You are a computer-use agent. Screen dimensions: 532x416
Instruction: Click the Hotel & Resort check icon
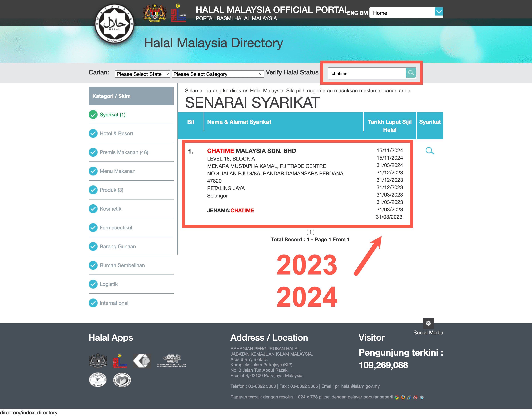pyautogui.click(x=93, y=134)
